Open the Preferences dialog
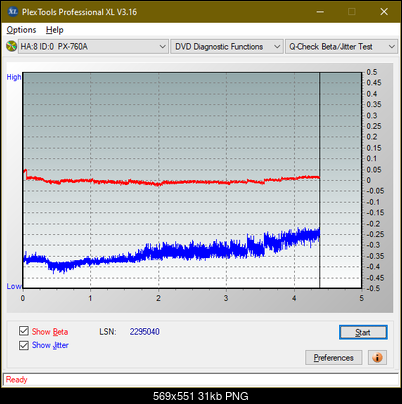The height and width of the screenshot is (404, 402). click(x=333, y=358)
